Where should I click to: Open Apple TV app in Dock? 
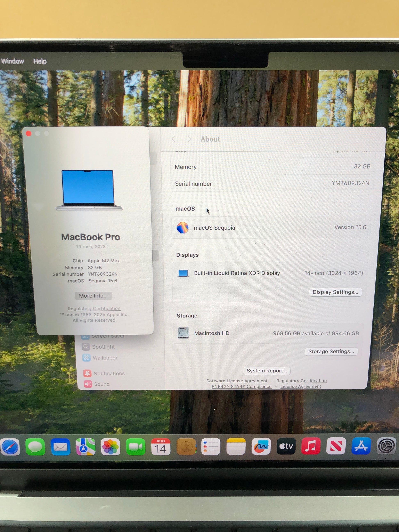[286, 446]
